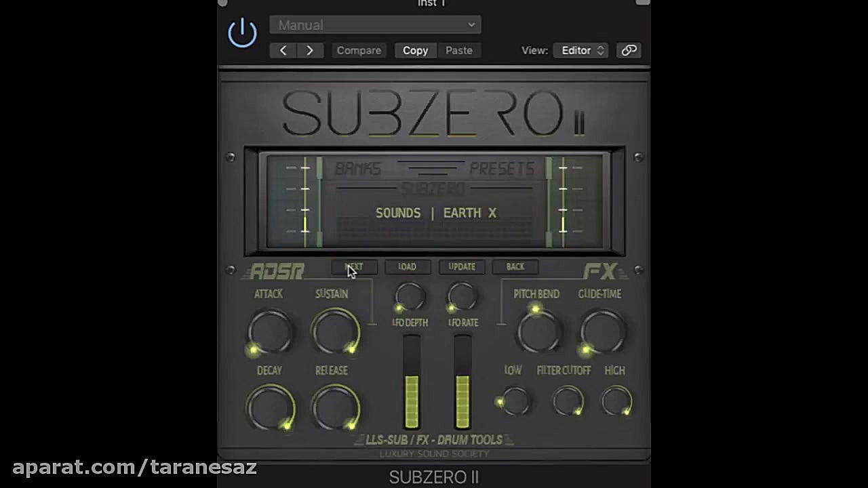Toggle the plugin bypass power button

pyautogui.click(x=242, y=32)
